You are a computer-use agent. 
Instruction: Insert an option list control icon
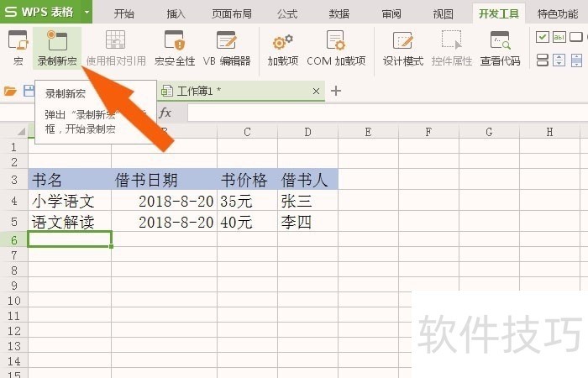[x=543, y=60]
